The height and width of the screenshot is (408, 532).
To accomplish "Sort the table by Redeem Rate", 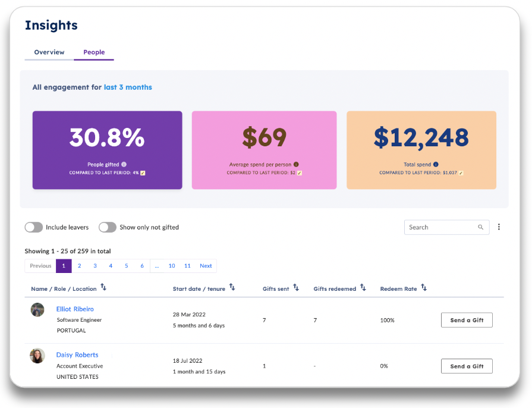I will pyautogui.click(x=424, y=287).
